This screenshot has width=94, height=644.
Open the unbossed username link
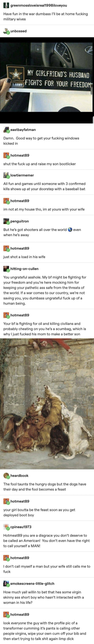click(x=18, y=31)
